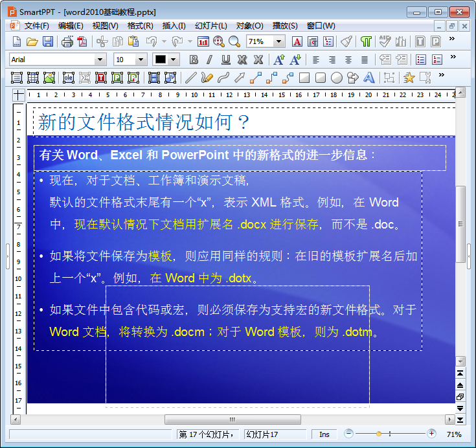The image size is (476, 448).
Task: Save presentation using the floppy disk icon
Action: [x=48, y=41]
